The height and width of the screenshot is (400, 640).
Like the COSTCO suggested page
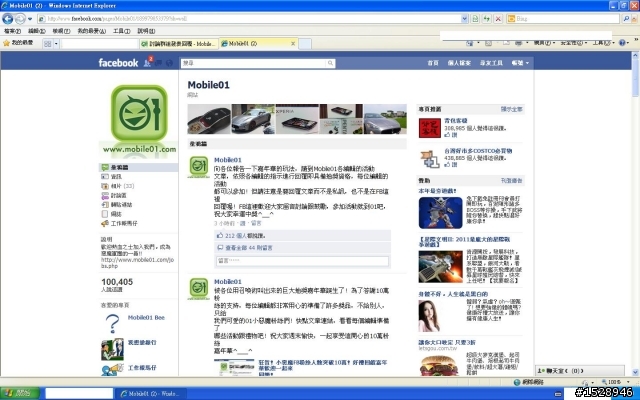click(451, 164)
